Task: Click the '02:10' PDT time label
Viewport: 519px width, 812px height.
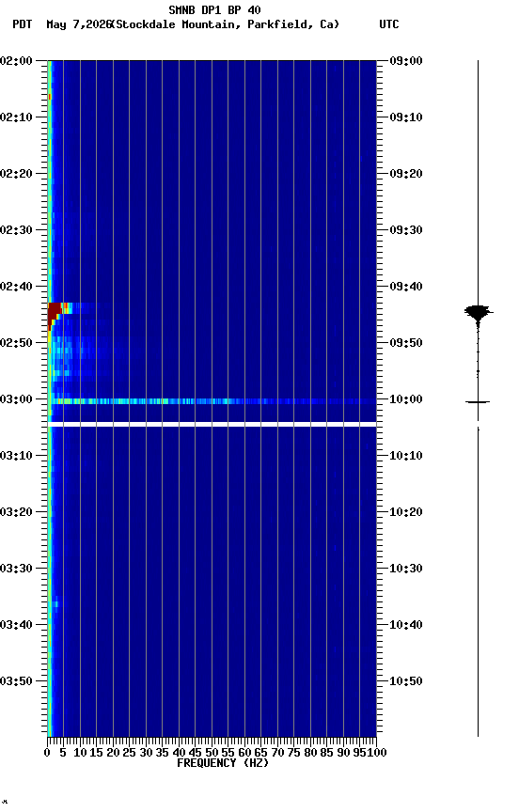Action: pyautogui.click(x=16, y=117)
